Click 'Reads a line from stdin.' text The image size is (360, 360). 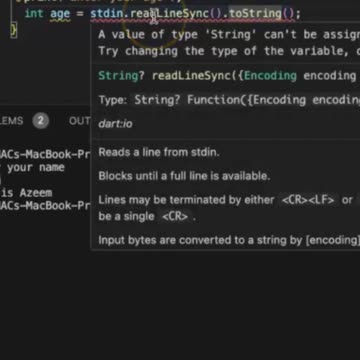(x=159, y=152)
